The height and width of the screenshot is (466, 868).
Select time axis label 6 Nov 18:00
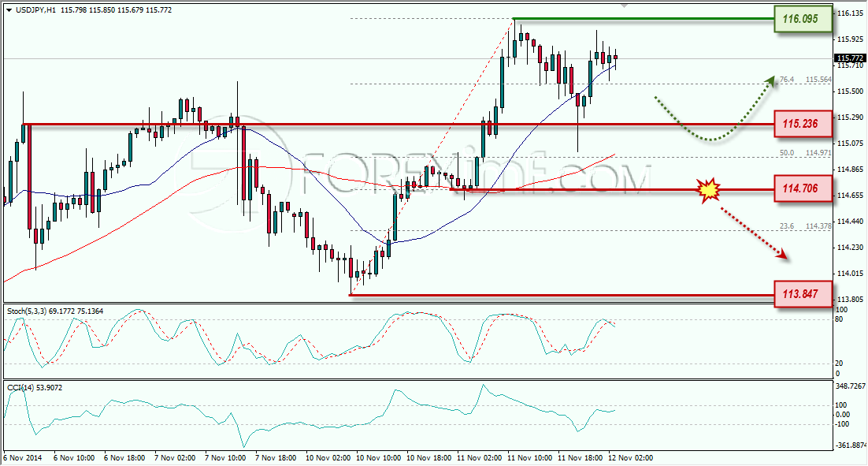coord(124,458)
